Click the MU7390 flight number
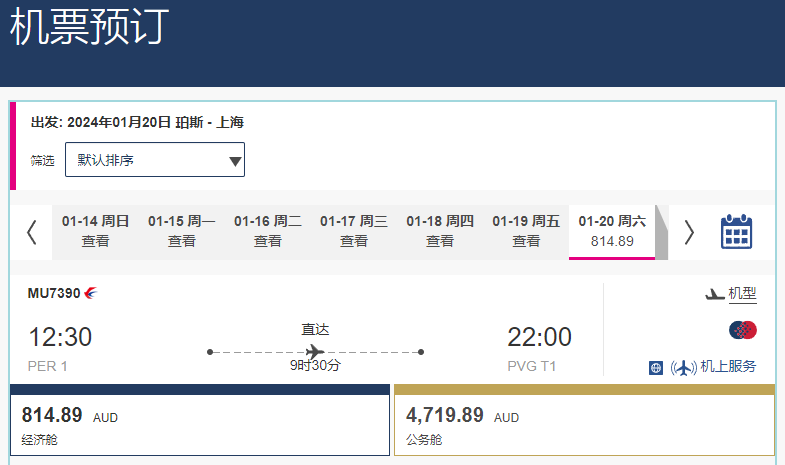The width and height of the screenshot is (785, 465). pos(54,293)
